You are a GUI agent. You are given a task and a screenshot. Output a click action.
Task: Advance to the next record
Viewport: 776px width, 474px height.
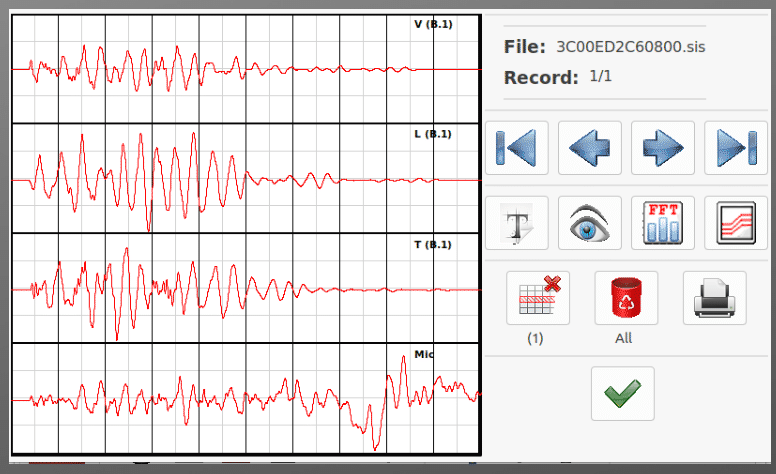[663, 149]
